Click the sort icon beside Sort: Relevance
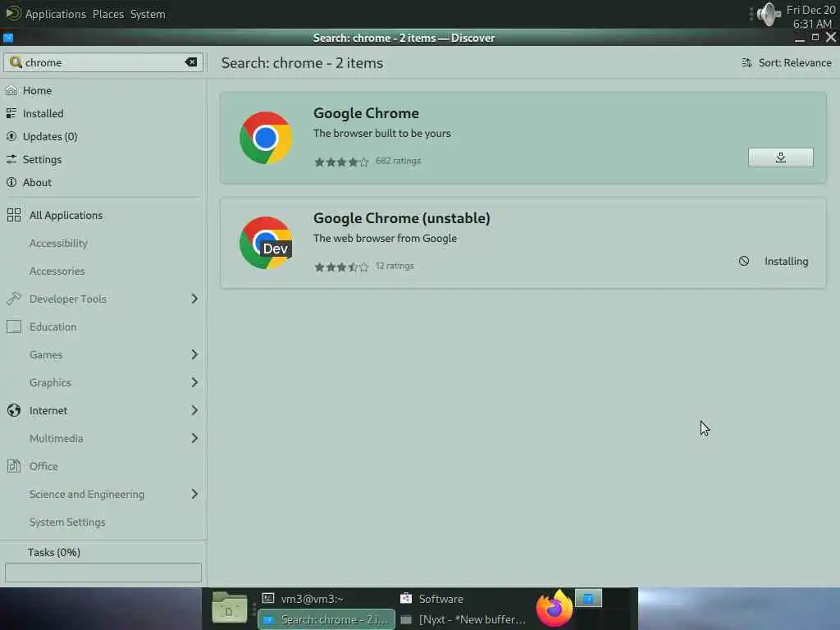840x630 pixels. (x=746, y=62)
